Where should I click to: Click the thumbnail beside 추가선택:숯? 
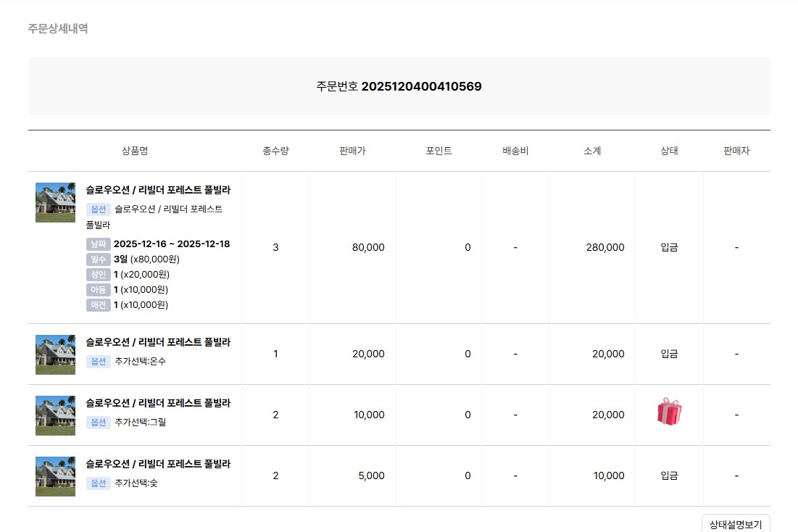[x=55, y=476]
